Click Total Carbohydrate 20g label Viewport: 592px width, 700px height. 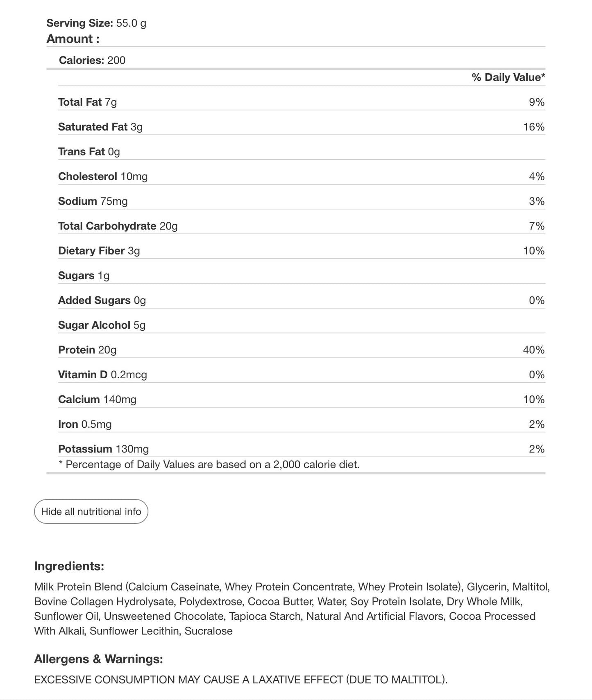(118, 226)
